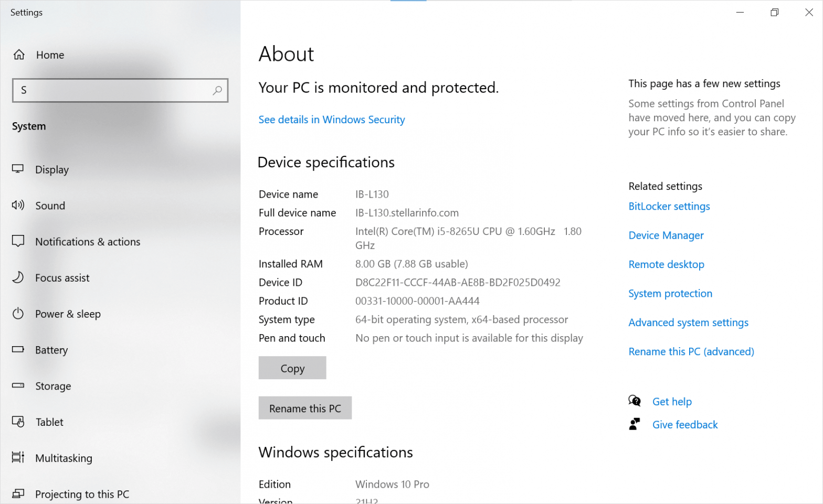The width and height of the screenshot is (823, 504).
Task: Open Notifications & actions settings
Action: (x=87, y=242)
